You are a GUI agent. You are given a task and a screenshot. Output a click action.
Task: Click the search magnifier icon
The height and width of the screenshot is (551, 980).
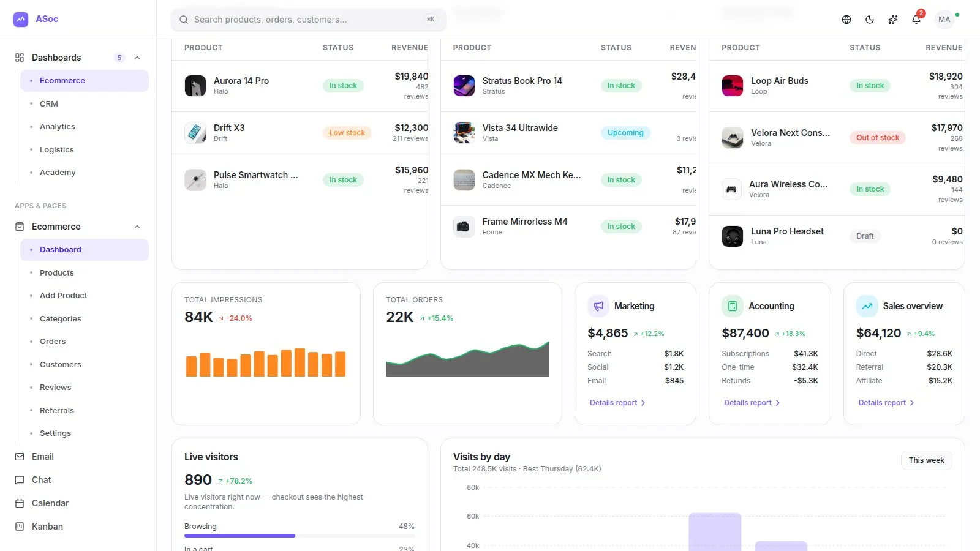coord(184,20)
